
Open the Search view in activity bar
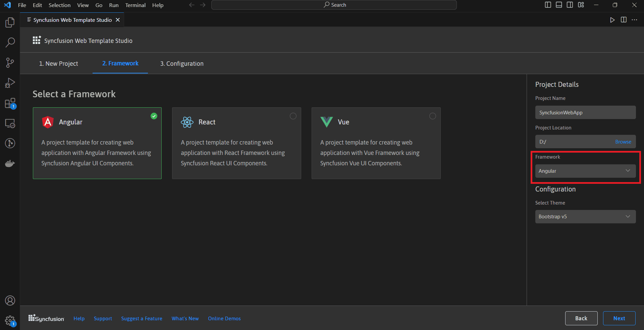(x=10, y=43)
